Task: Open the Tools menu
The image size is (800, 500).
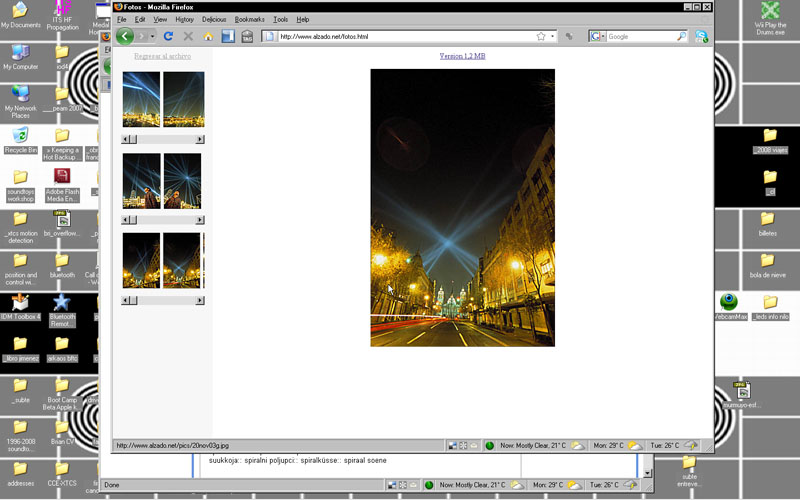Action: point(280,19)
